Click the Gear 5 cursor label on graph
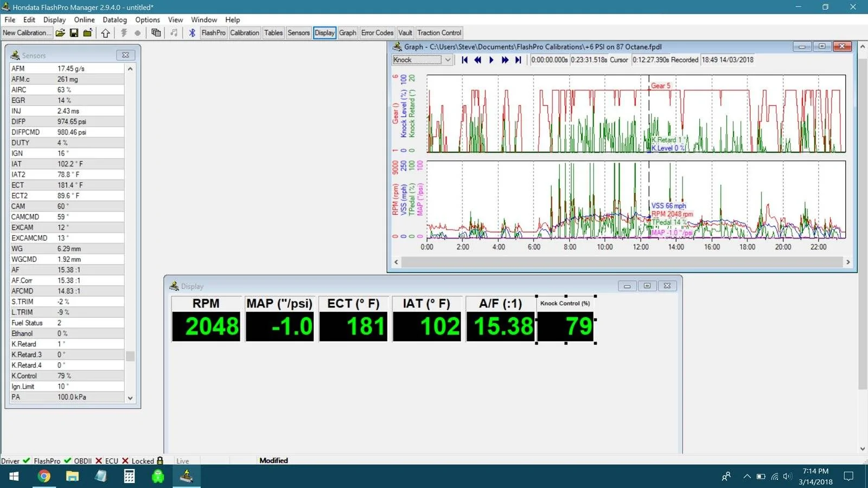Viewport: 868px width, 488px height. pos(661,86)
